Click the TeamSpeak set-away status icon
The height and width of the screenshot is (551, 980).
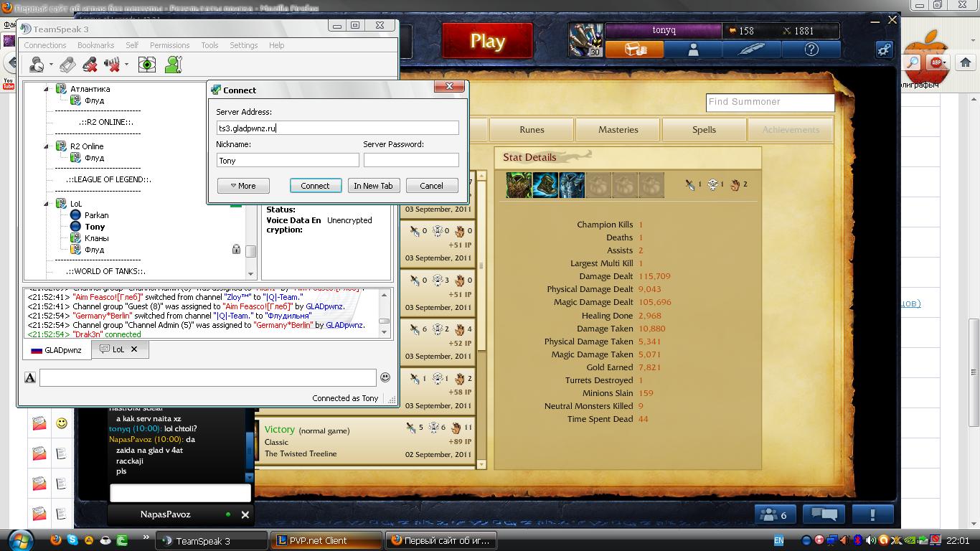click(37, 65)
